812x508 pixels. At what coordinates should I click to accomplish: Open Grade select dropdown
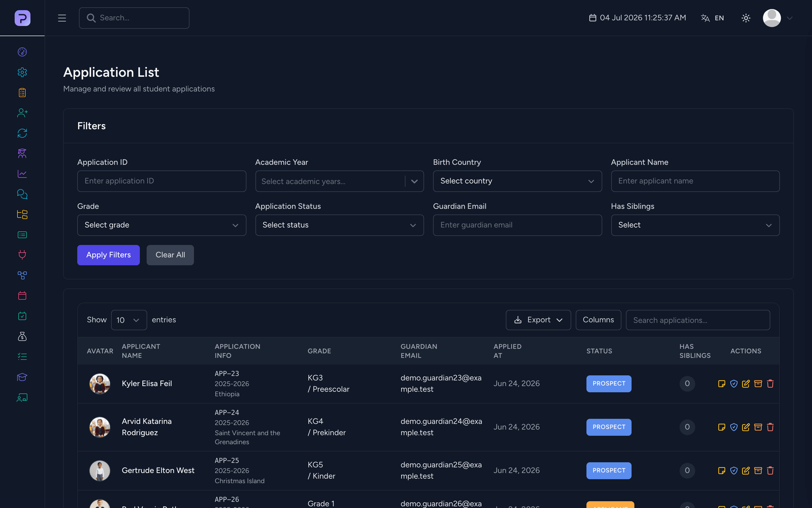point(161,225)
